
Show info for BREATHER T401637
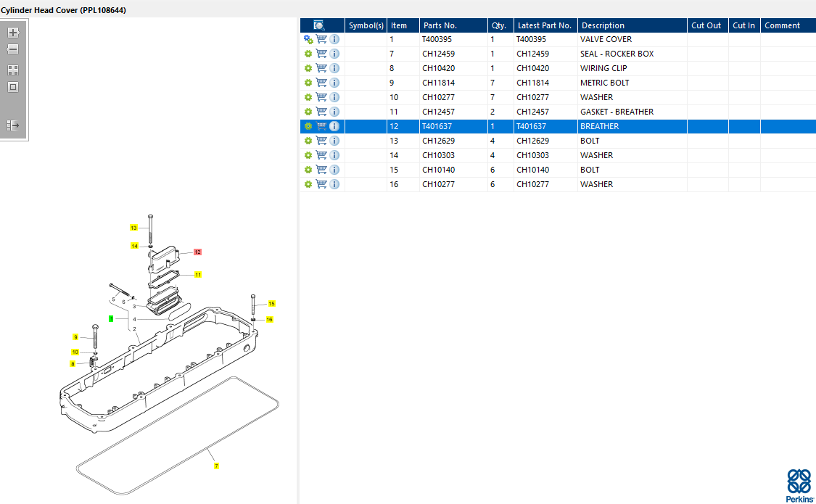[334, 126]
